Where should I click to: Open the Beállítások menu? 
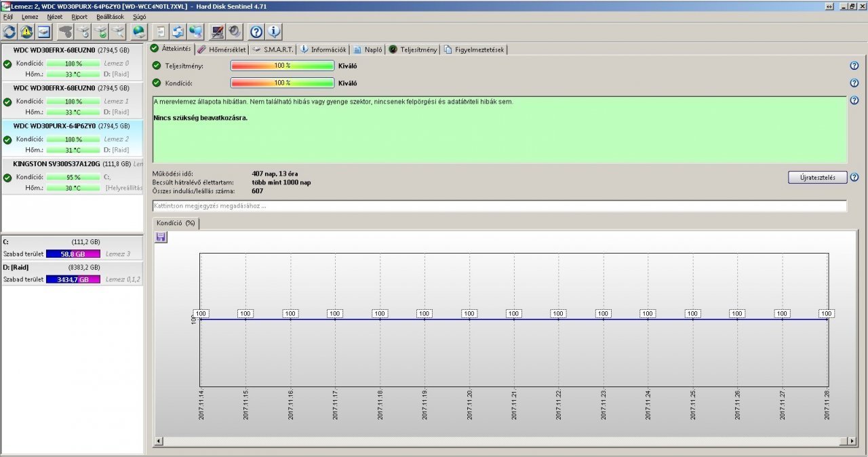point(110,16)
